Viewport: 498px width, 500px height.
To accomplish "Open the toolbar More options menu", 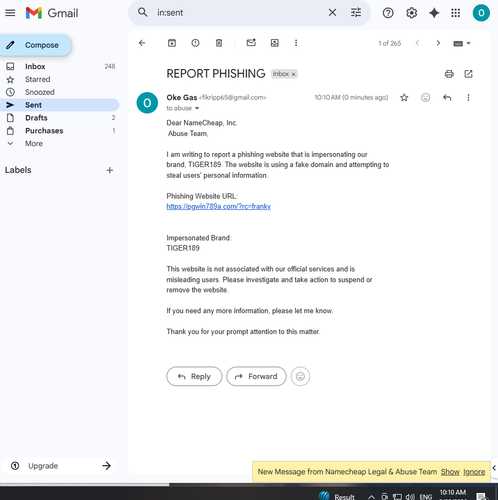I will pyautogui.click(x=296, y=43).
